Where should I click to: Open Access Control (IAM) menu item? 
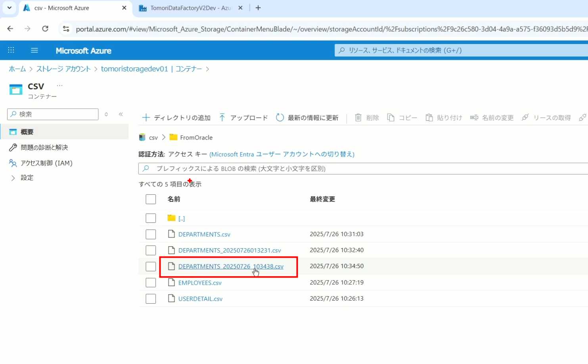(x=46, y=163)
